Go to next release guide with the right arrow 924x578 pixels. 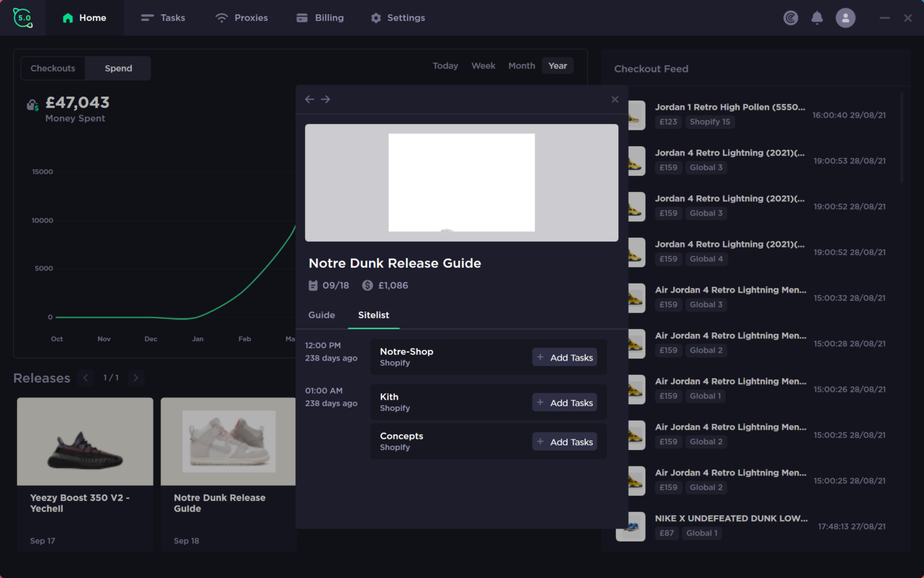(325, 99)
